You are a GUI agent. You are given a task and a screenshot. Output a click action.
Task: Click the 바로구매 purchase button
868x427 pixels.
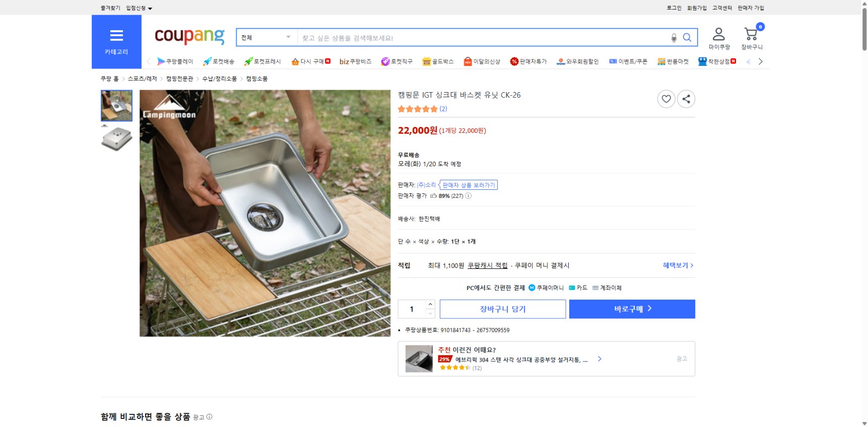(632, 309)
